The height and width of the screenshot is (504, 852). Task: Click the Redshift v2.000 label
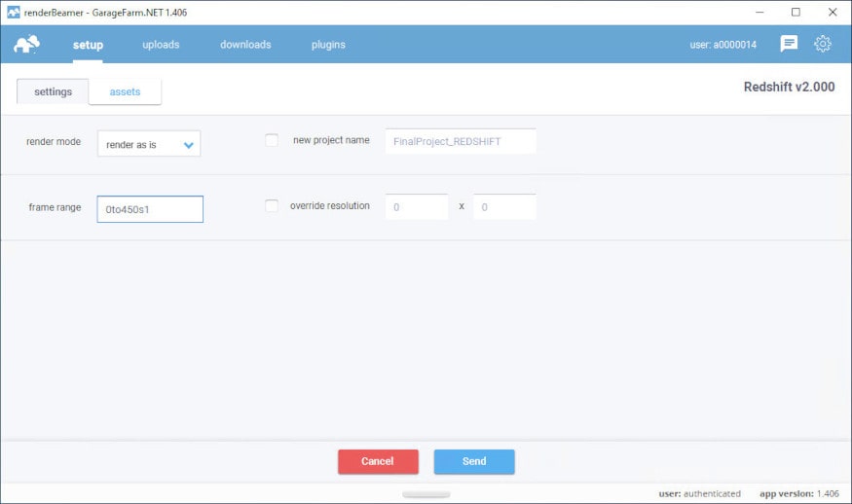tap(789, 87)
